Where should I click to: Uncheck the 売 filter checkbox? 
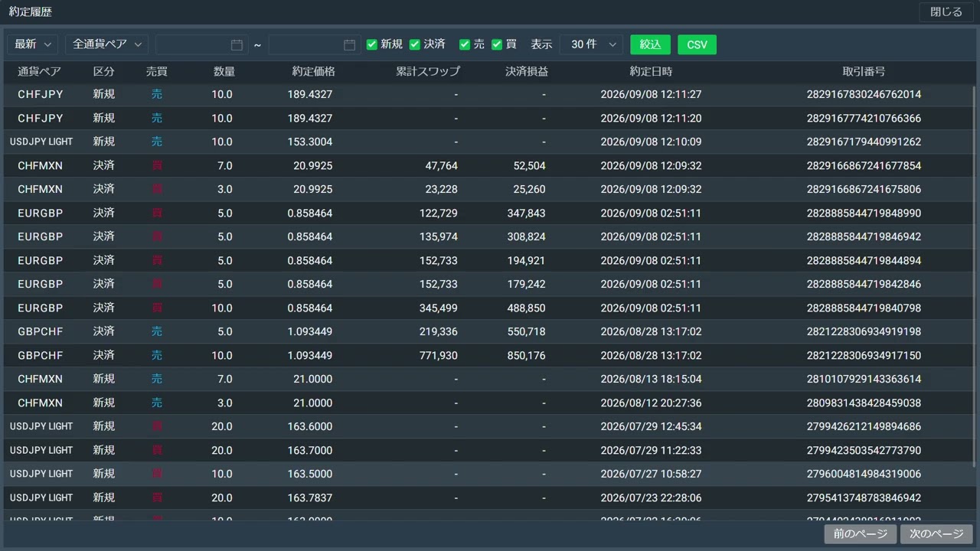coord(464,44)
